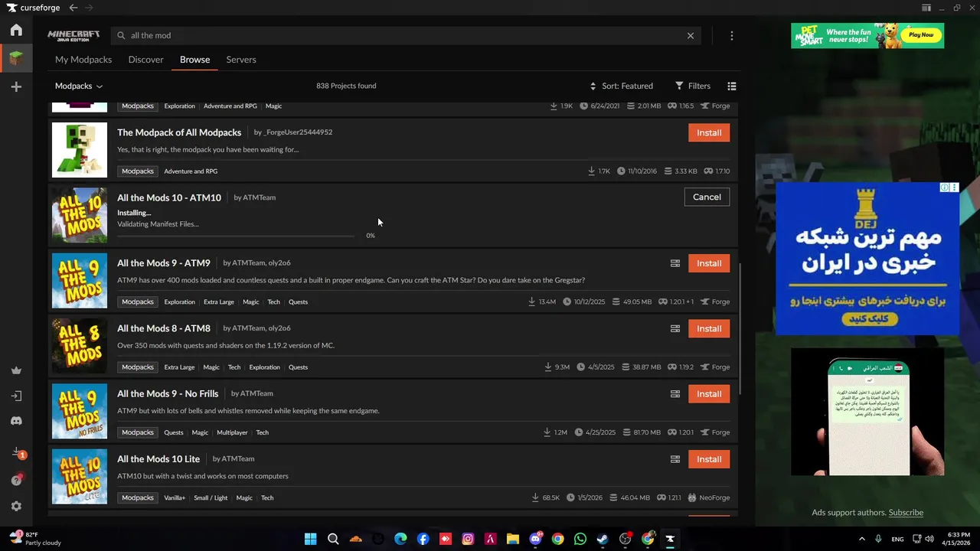This screenshot has height=551, width=980.
Task: Open File Explorer from taskbar
Action: click(513, 539)
